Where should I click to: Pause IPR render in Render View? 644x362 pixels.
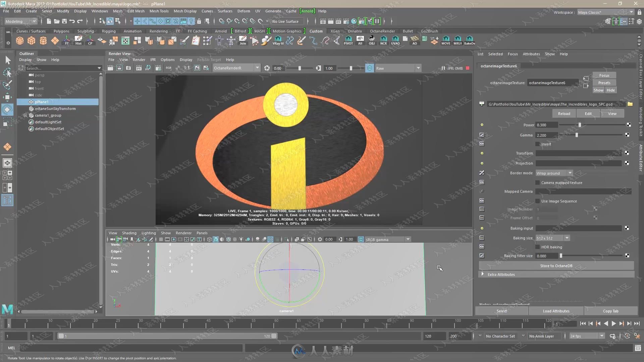443,68
